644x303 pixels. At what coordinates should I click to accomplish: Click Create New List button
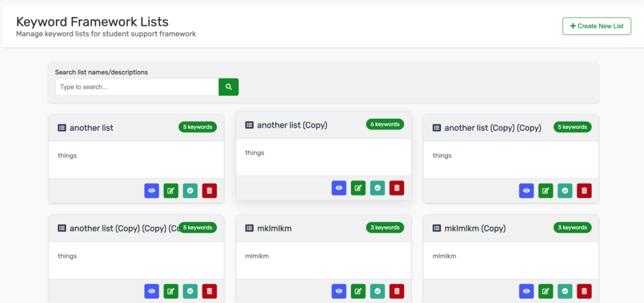point(596,26)
